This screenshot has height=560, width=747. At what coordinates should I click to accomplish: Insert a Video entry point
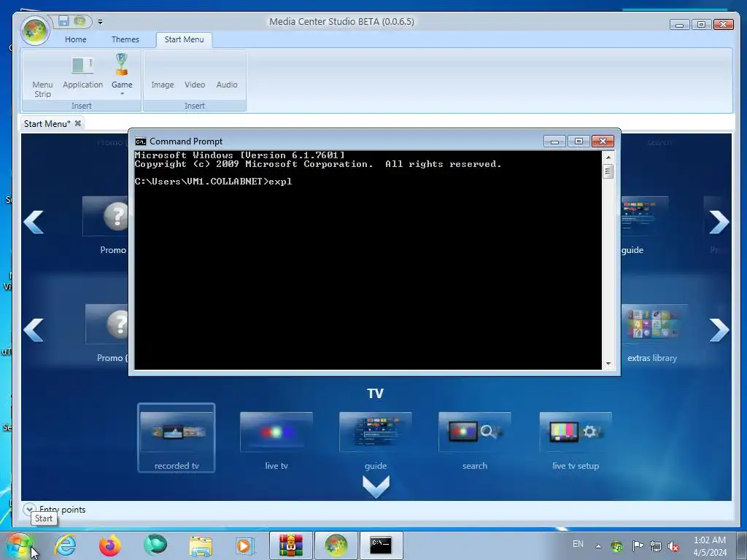(x=195, y=85)
